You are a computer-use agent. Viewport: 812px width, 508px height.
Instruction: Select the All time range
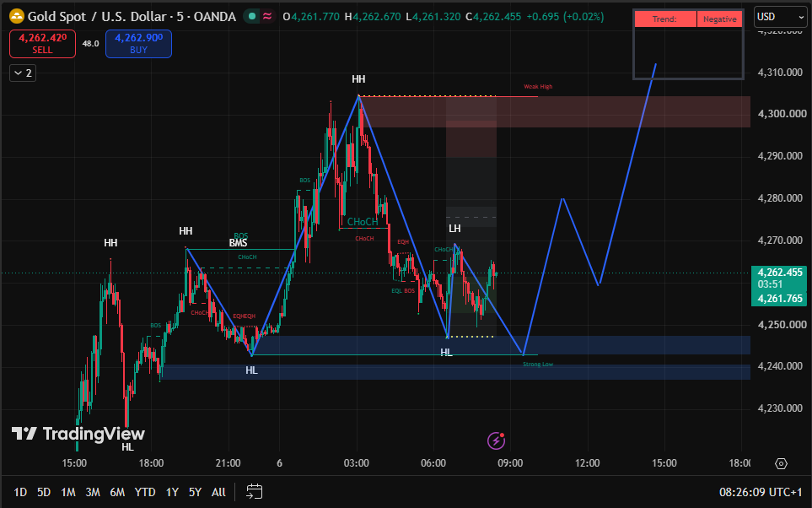coord(218,492)
